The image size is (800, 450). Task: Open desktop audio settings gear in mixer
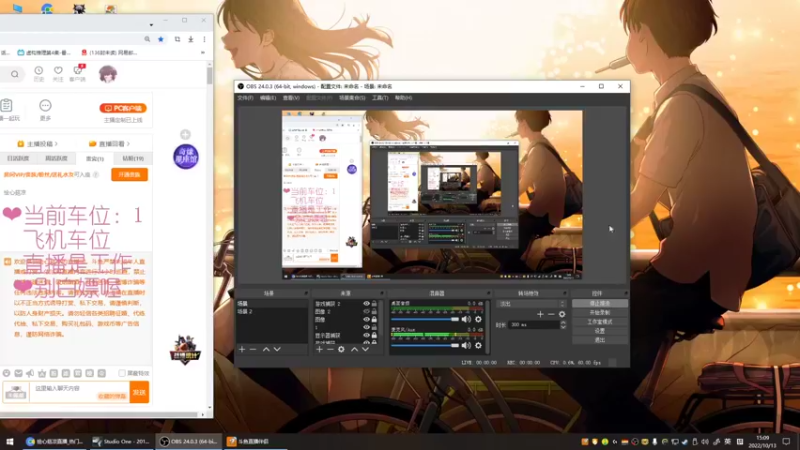[478, 319]
